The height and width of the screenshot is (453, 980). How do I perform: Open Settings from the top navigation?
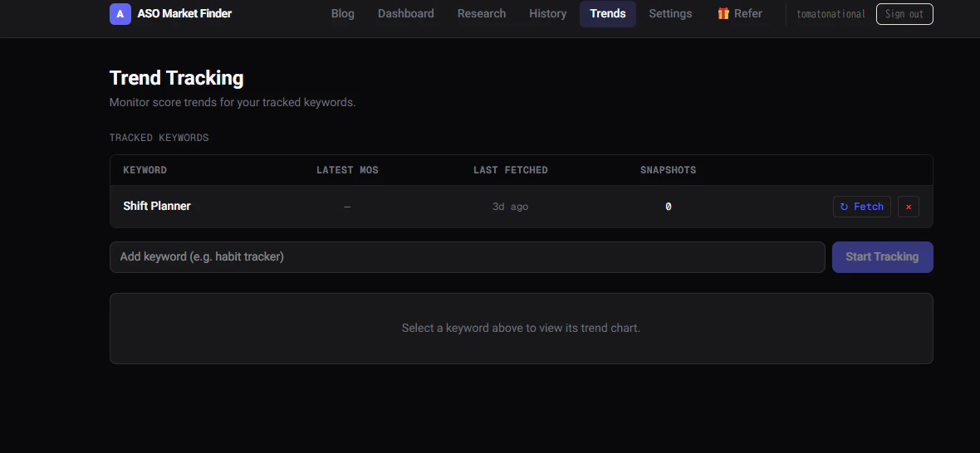click(x=670, y=14)
